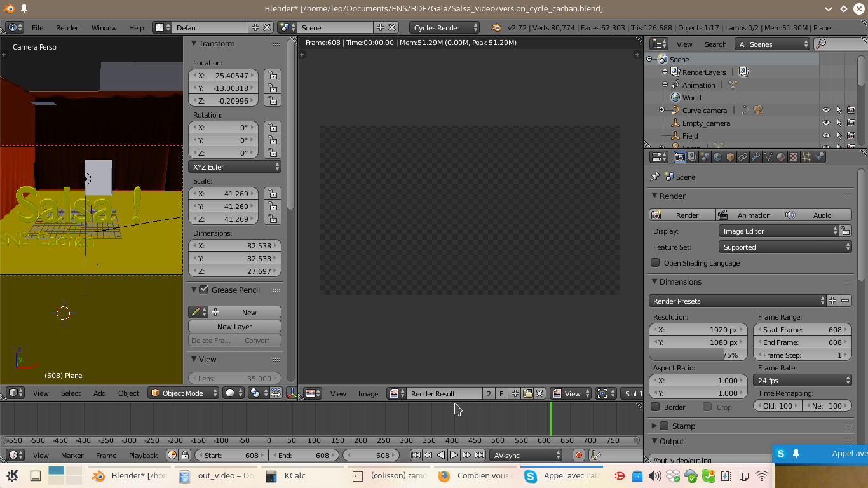Click the KDE application launcher icon in taskbar
The width and height of the screenshot is (868, 488).
pyautogui.click(x=12, y=475)
